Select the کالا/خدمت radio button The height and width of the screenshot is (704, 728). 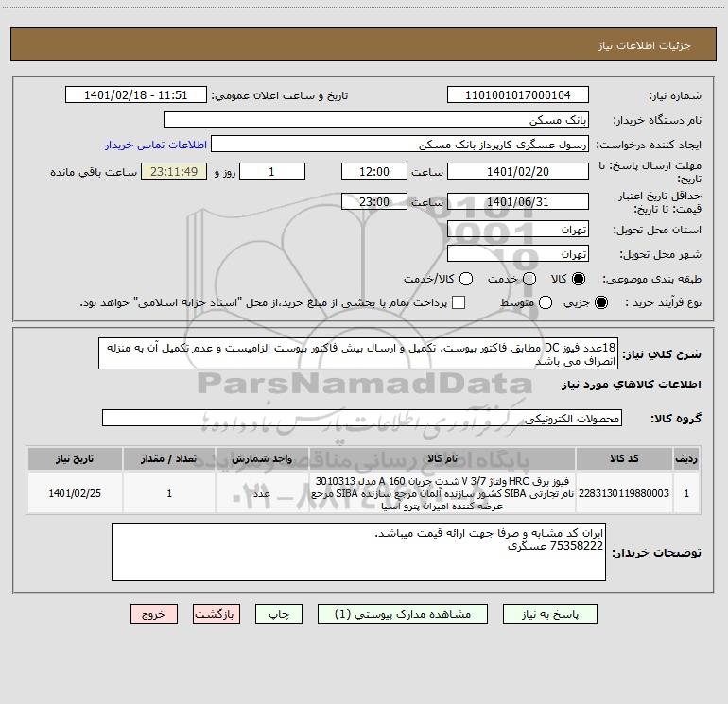pyautogui.click(x=466, y=279)
